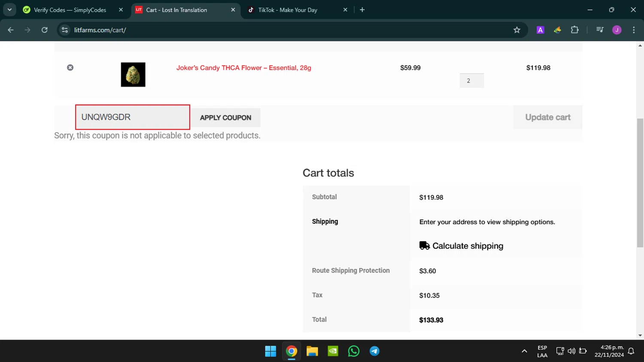Close the Cart tab

tap(233, 10)
